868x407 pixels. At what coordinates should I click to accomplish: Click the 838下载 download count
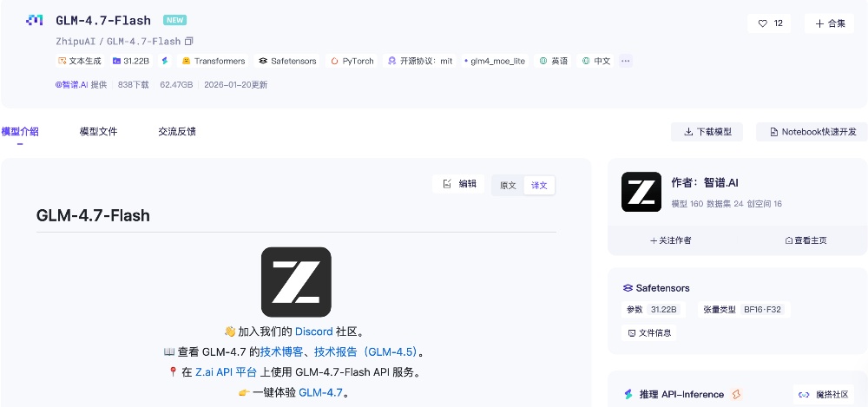coord(134,85)
